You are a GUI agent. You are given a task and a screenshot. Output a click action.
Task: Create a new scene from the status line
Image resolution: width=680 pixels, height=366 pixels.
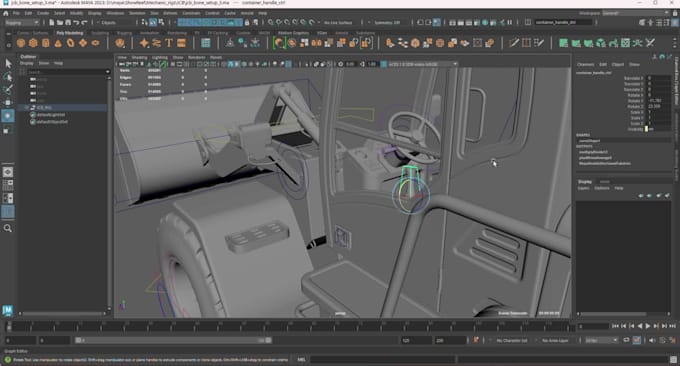(x=52, y=23)
